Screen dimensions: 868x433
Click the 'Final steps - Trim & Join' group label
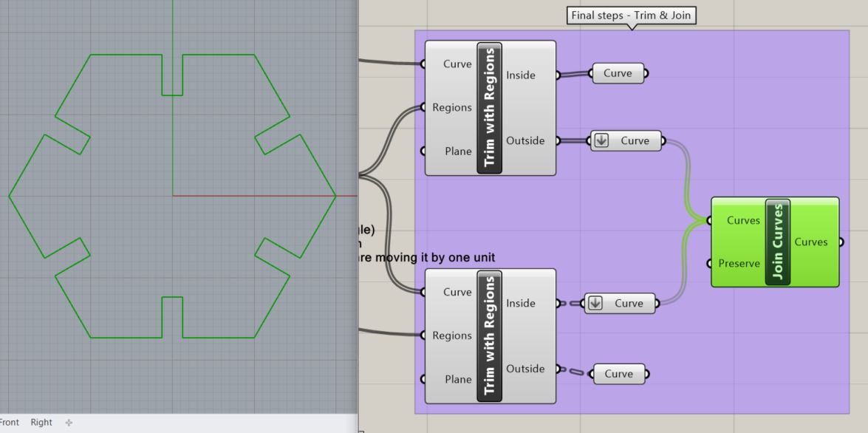(x=632, y=16)
